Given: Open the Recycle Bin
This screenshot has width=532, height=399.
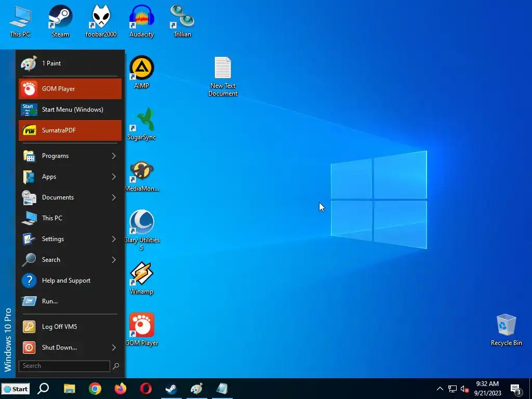Looking at the screenshot, I should click(x=506, y=330).
